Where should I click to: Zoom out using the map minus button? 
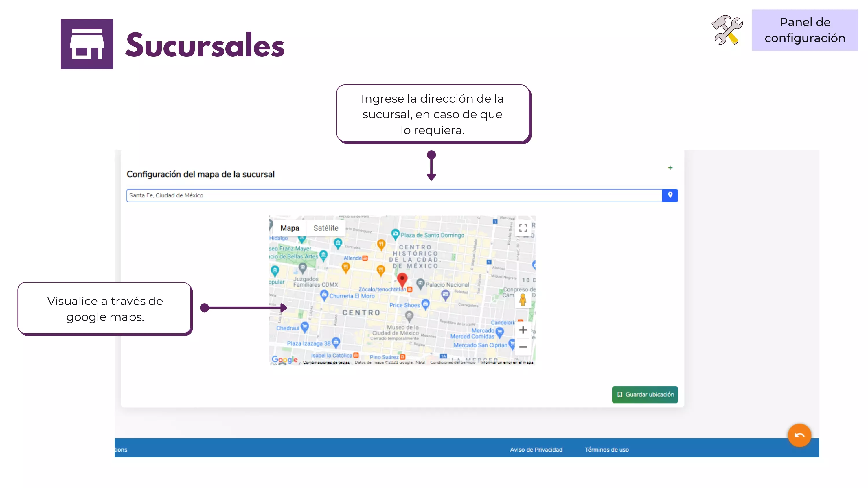tap(523, 347)
